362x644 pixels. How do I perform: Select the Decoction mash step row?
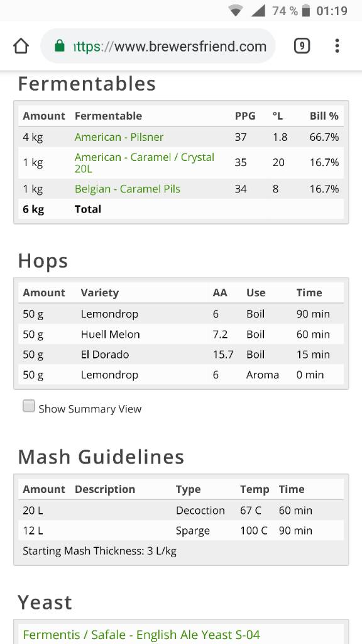[x=181, y=511]
